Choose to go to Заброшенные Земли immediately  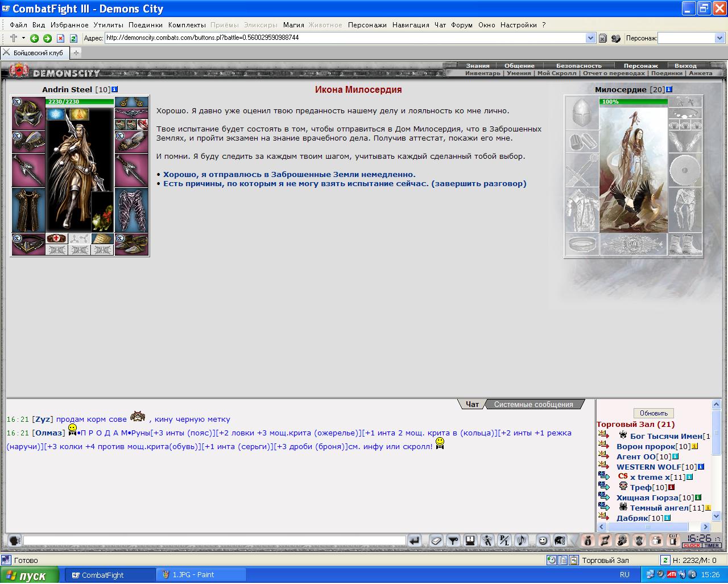click(289, 175)
